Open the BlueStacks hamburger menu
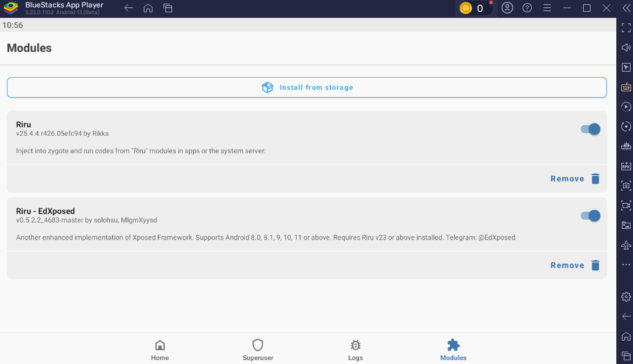Viewport: 633px width, 364px height. (x=547, y=7)
